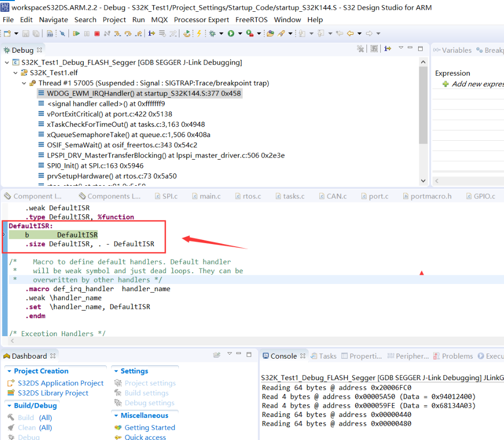Click the green Run launch icon
Viewport: 504px width, 440px height.
point(231,33)
